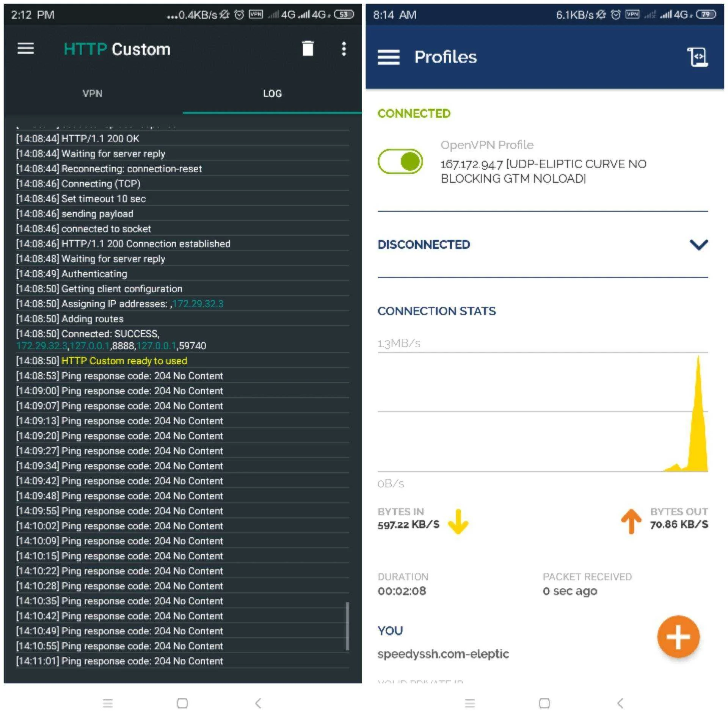
Task: Expand the DISCONNECTED section chevron
Action: tap(699, 245)
